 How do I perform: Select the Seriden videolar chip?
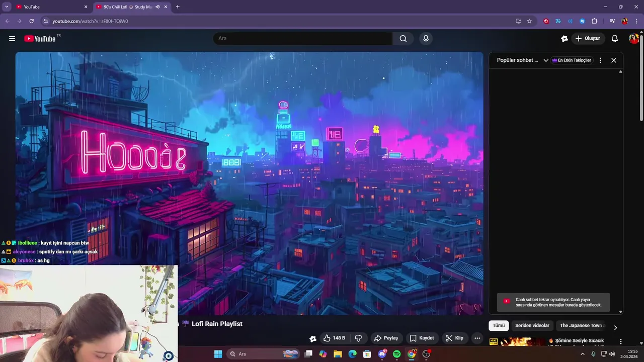tap(532, 326)
